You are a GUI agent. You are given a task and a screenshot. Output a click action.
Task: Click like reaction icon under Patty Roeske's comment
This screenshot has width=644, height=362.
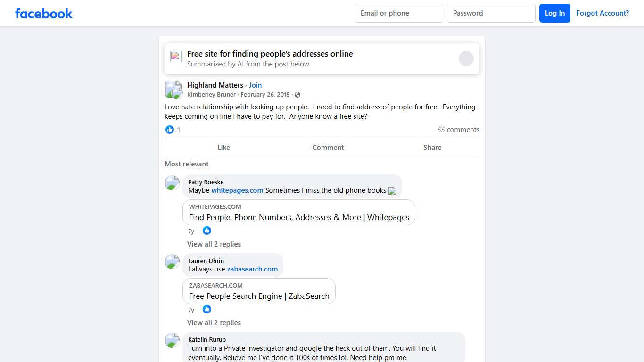click(207, 230)
